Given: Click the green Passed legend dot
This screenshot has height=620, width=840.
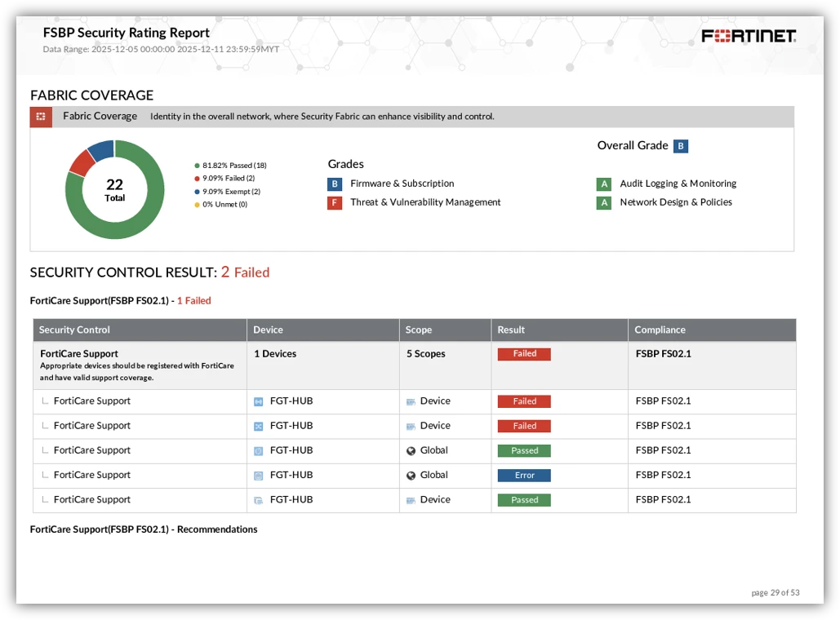Looking at the screenshot, I should 198,166.
